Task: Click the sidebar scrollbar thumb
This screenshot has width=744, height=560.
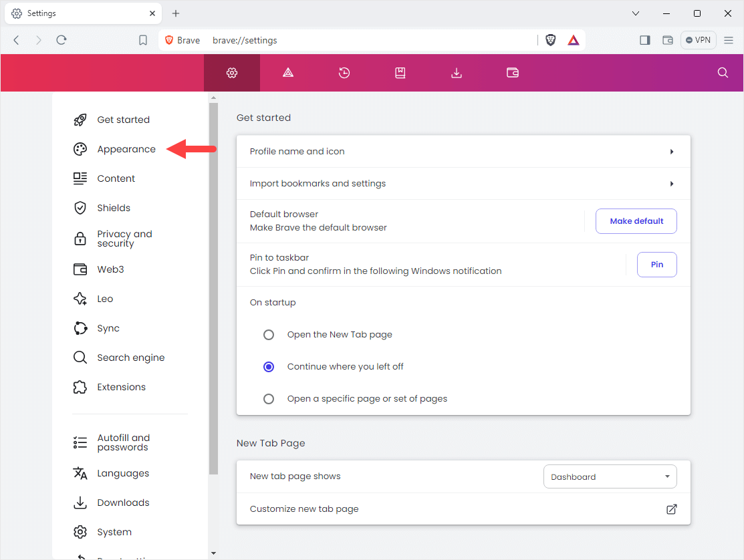Action: (x=213, y=288)
